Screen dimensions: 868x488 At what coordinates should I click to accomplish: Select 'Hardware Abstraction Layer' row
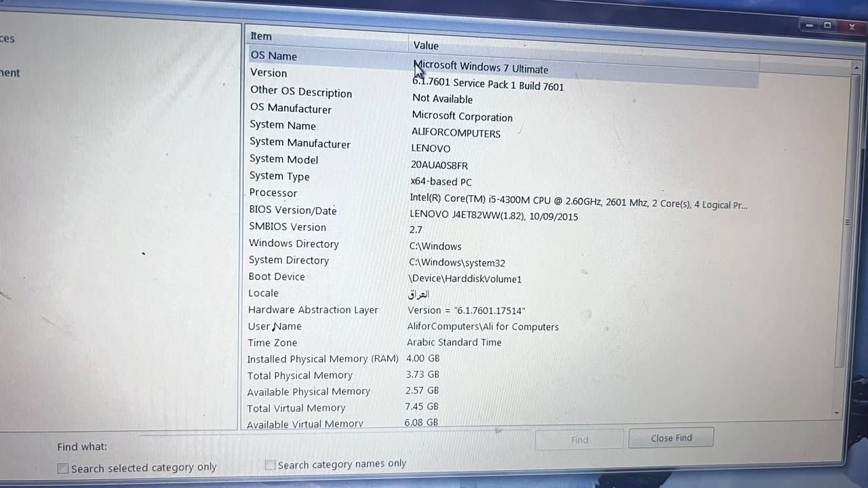point(313,310)
